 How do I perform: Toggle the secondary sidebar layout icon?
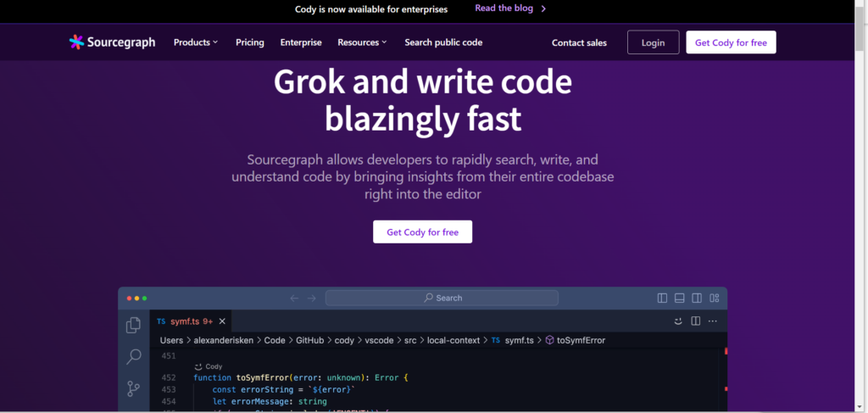[x=697, y=298]
